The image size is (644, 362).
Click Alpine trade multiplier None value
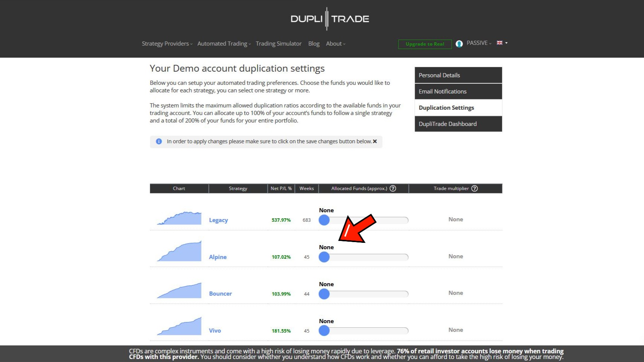coord(456,256)
